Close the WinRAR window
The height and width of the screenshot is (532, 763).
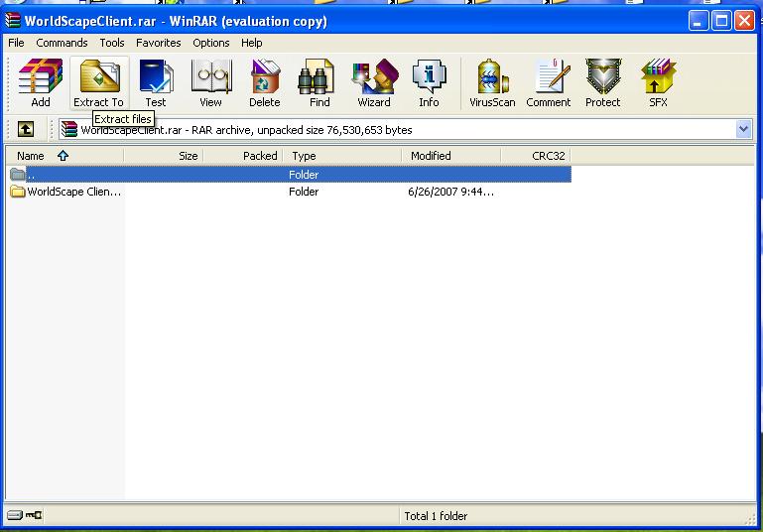coord(744,21)
